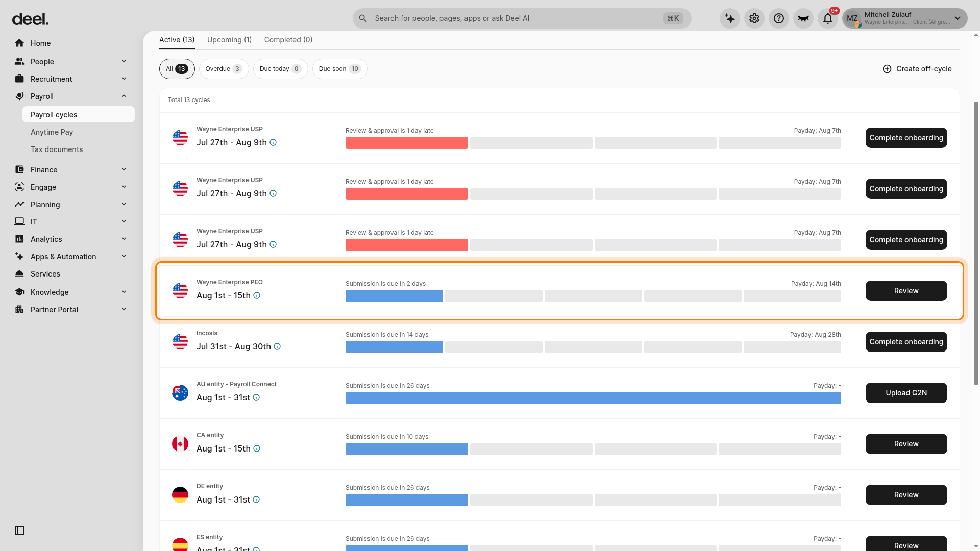980x551 pixels.
Task: Click Create off-cycle
Action: (x=917, y=69)
